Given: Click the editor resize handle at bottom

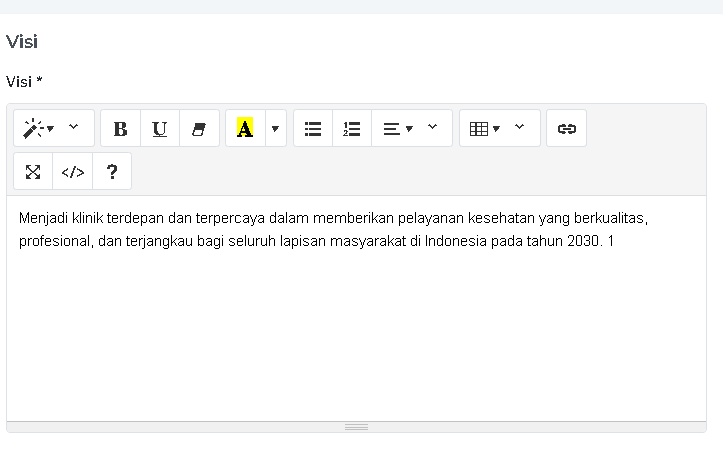Looking at the screenshot, I should pyautogui.click(x=356, y=427).
